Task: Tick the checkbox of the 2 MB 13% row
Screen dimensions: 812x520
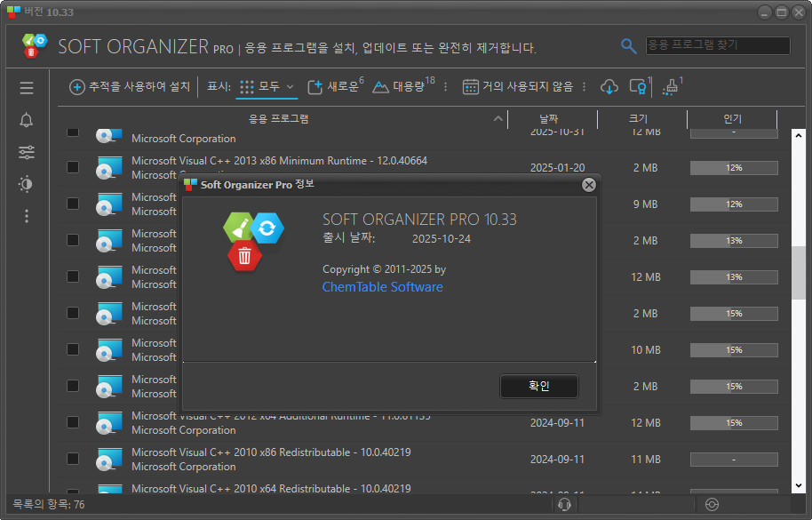Action: click(x=73, y=240)
